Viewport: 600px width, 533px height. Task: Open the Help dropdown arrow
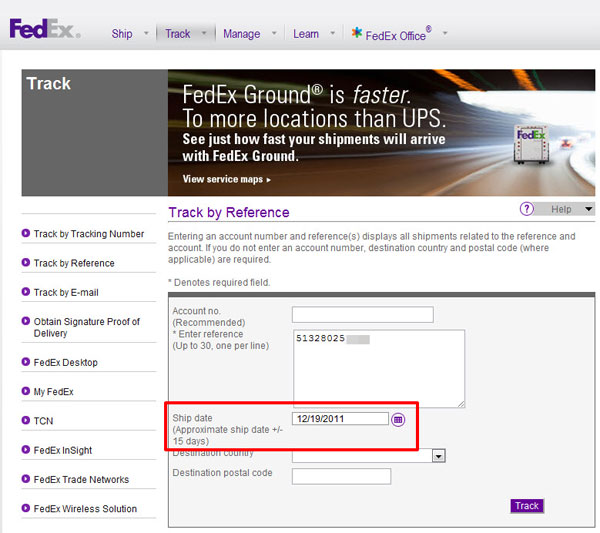[589, 209]
